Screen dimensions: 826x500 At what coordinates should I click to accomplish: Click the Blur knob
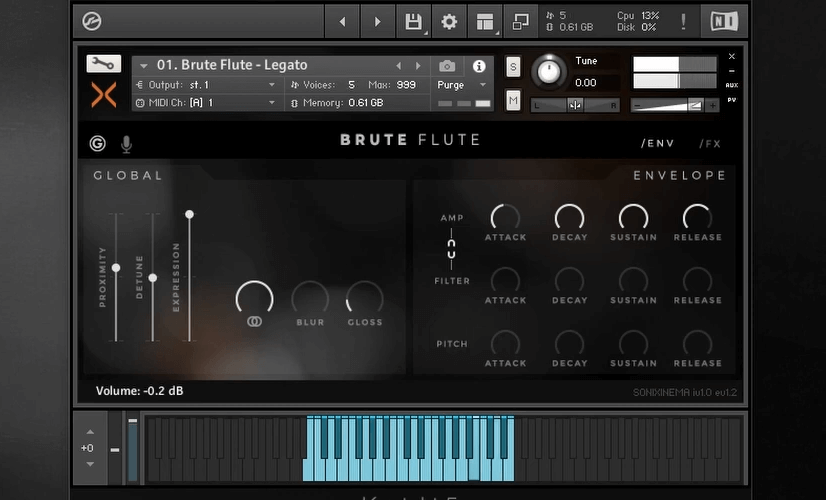pos(310,298)
